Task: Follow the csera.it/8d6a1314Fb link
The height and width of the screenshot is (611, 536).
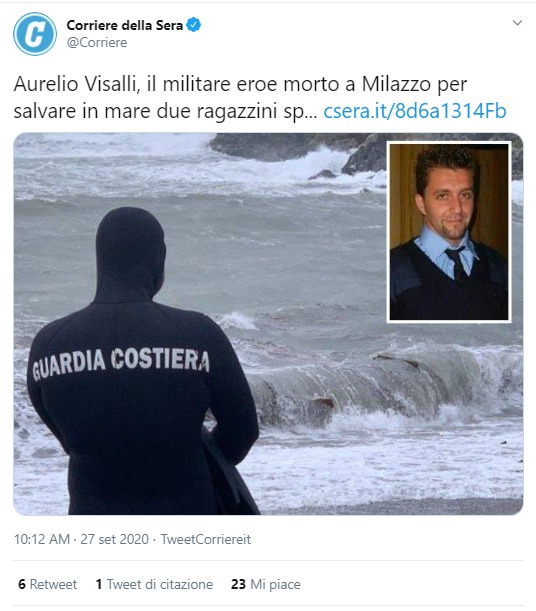Action: (415, 111)
